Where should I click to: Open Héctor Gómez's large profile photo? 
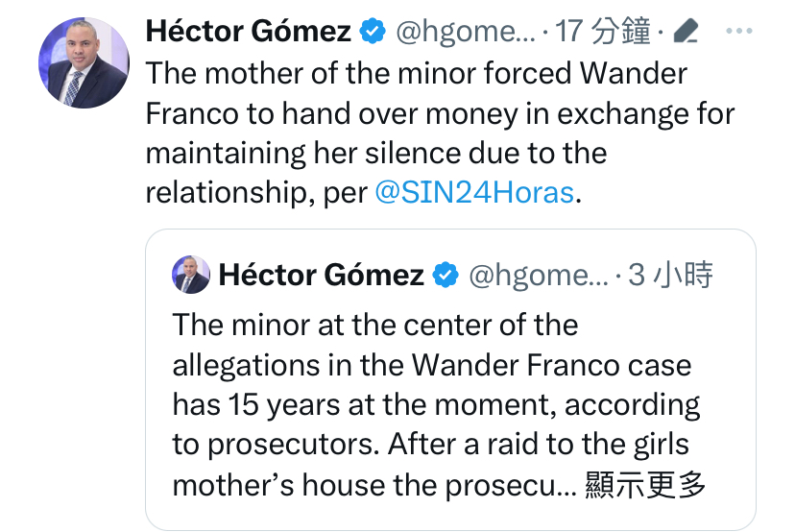coord(84,62)
